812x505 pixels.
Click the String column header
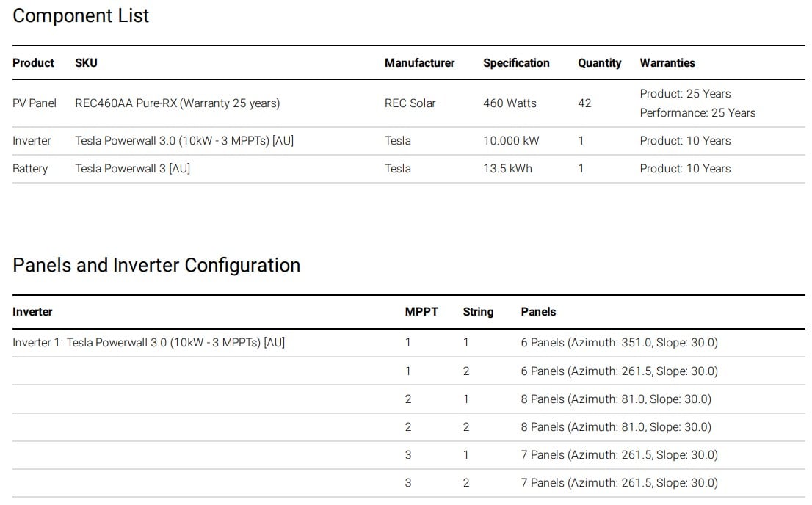(x=478, y=312)
